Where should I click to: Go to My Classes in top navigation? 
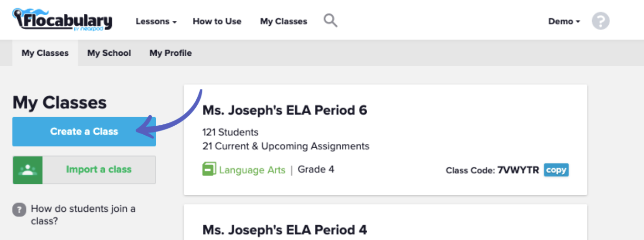[x=283, y=21]
